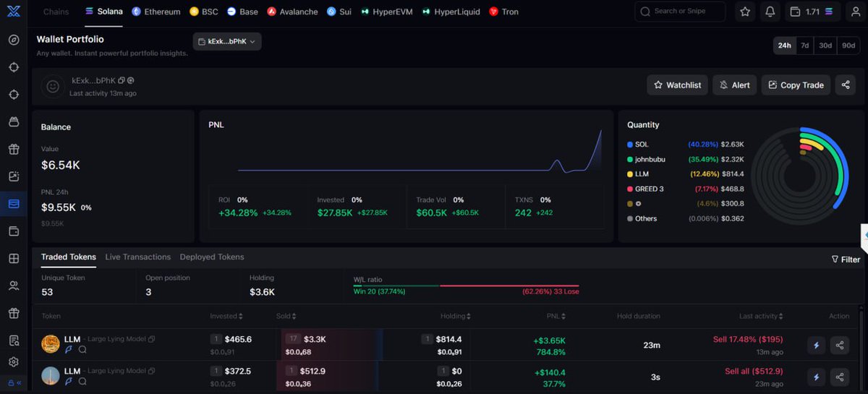Click the wallet smiley avatar icon
The image size is (868, 394).
tap(53, 86)
